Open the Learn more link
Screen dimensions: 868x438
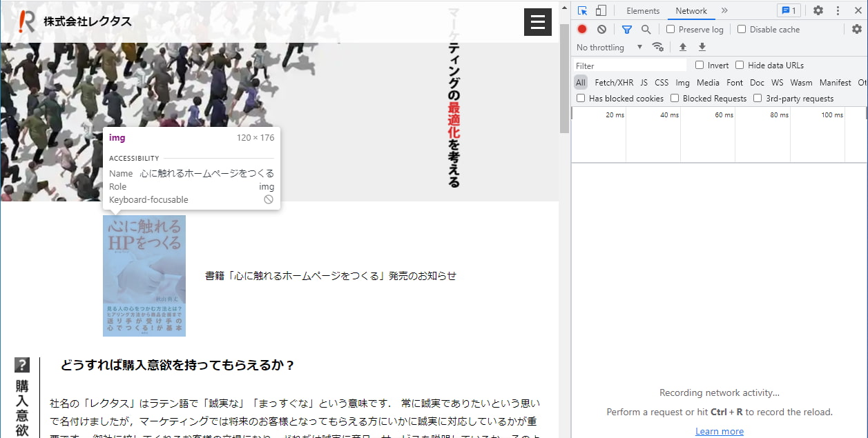point(720,430)
